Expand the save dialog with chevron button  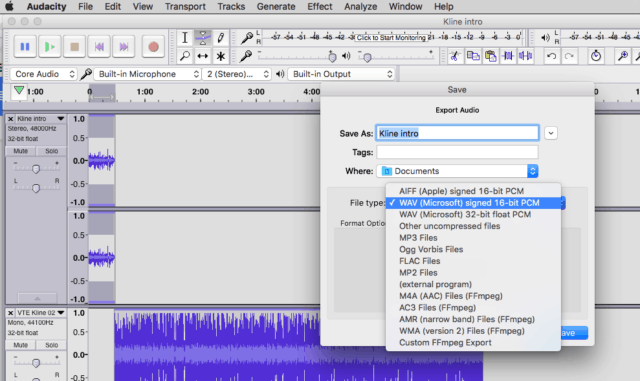[551, 133]
